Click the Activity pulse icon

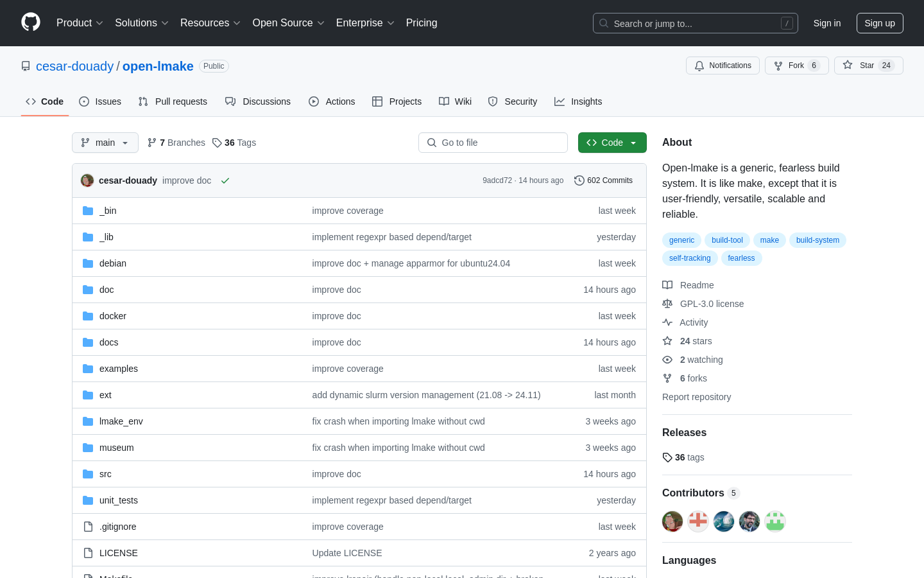667,322
